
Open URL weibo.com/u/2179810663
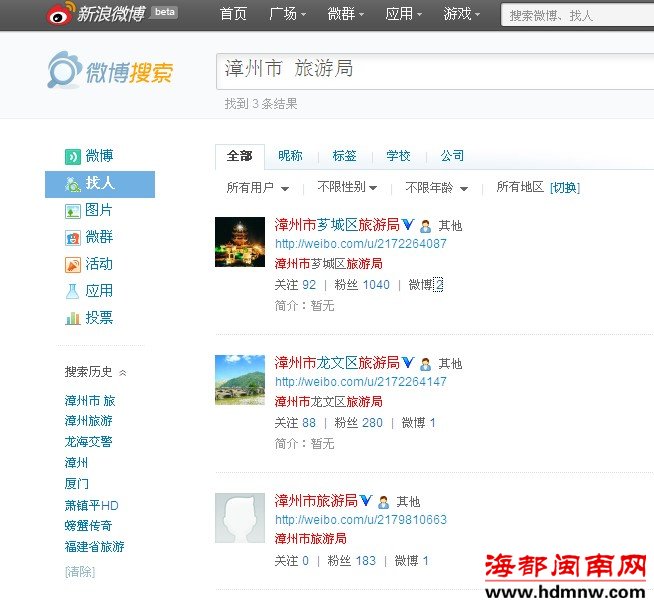361,520
